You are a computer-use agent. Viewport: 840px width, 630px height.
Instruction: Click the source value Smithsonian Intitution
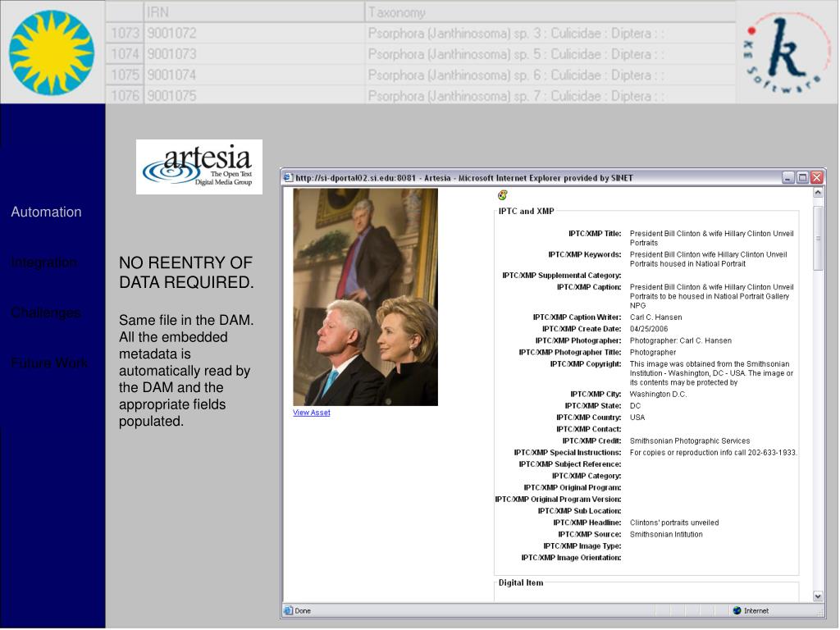tap(666, 535)
